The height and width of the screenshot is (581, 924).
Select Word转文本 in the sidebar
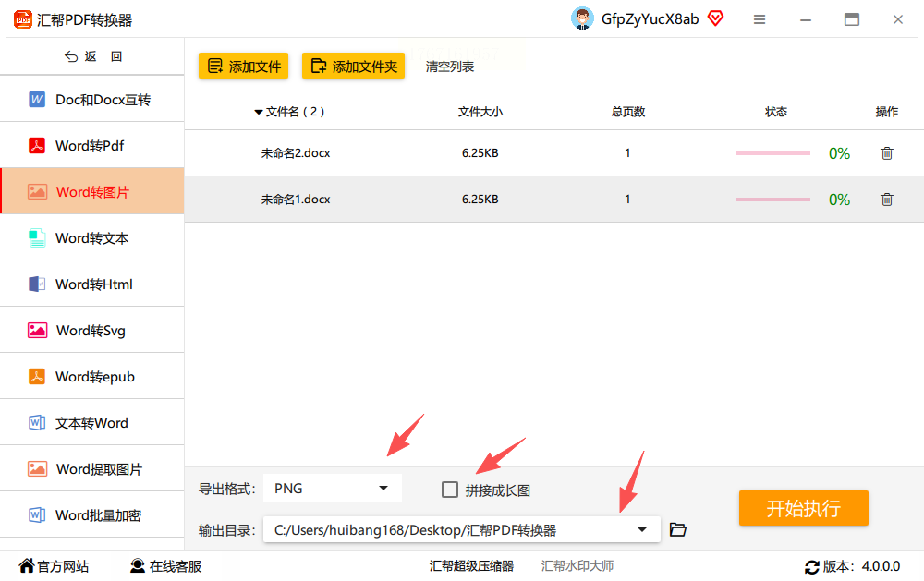91,238
